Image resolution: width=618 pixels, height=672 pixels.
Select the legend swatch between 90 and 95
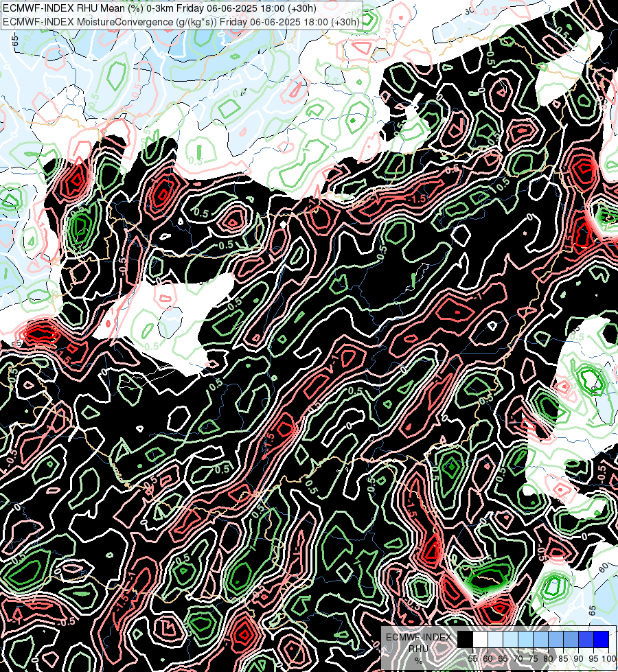(586, 639)
